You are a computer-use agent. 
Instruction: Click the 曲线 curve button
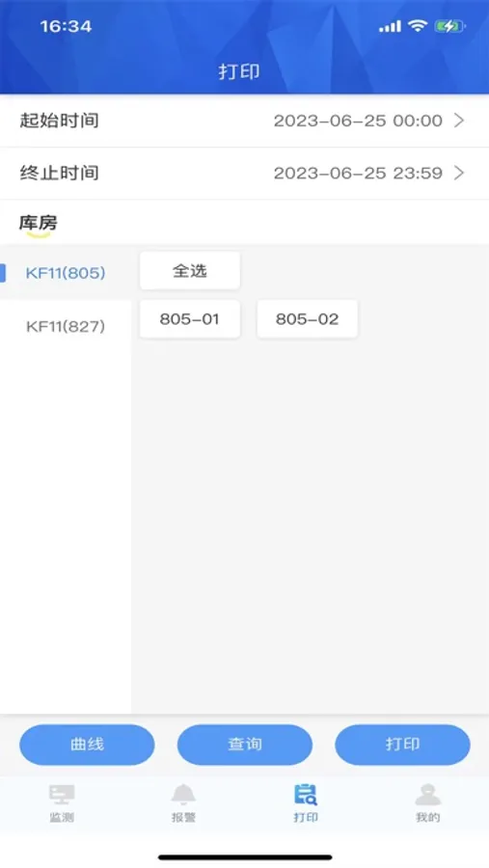[87, 745]
